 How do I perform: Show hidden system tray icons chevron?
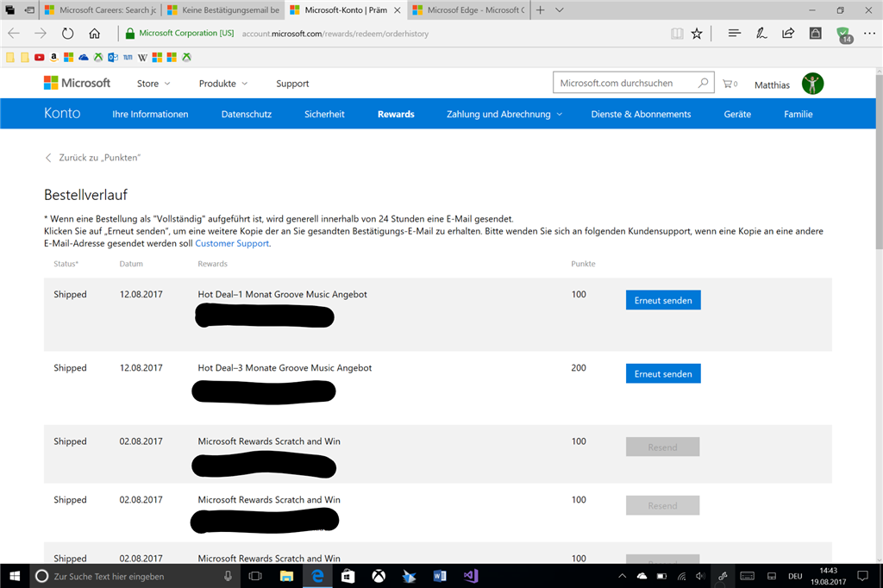pyautogui.click(x=622, y=576)
